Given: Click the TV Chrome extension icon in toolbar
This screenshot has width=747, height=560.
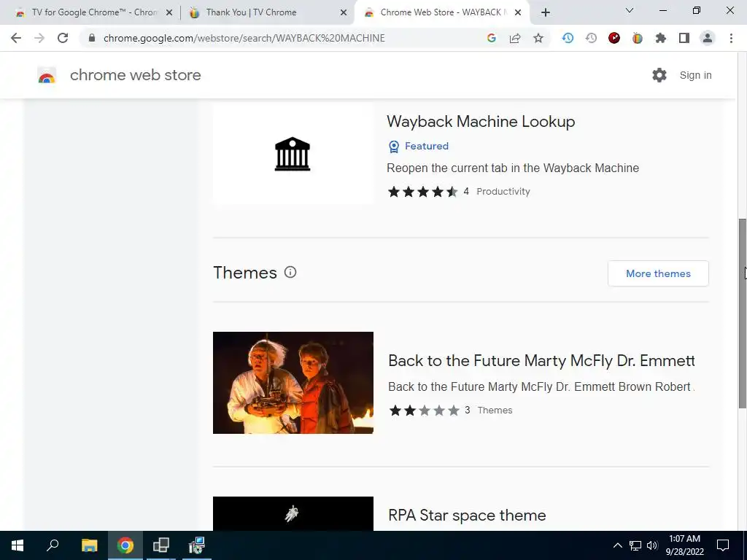Looking at the screenshot, I should (x=638, y=38).
